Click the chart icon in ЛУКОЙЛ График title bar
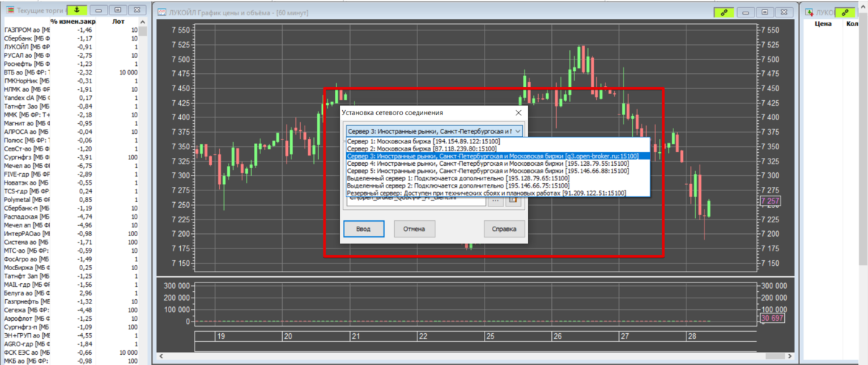 (x=163, y=11)
